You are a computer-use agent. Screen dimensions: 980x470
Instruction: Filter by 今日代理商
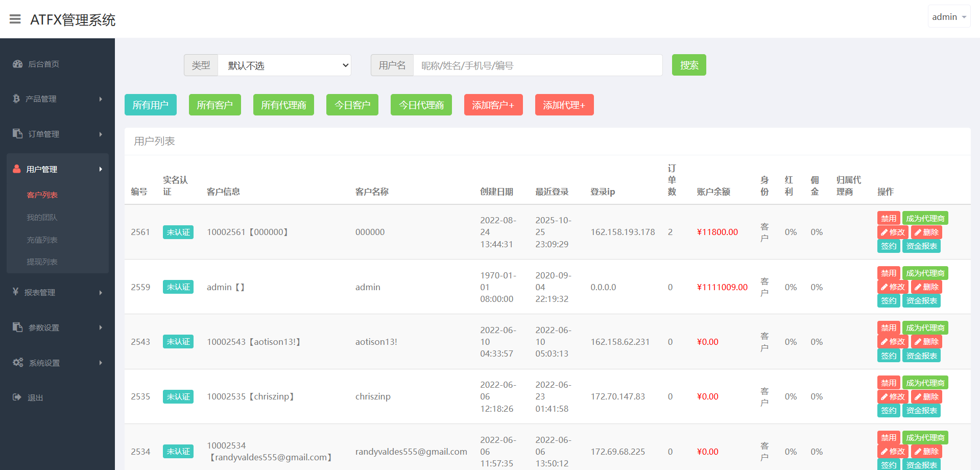[421, 105]
